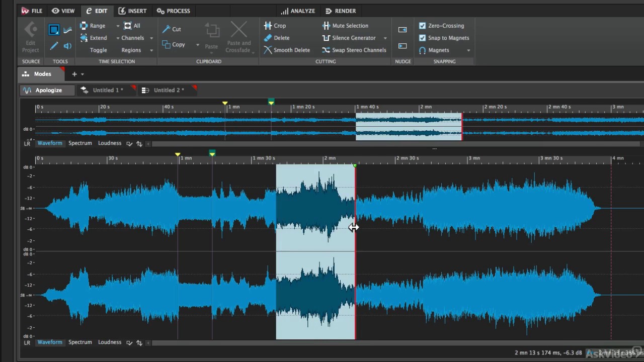Click the Modes tab

tap(42, 74)
